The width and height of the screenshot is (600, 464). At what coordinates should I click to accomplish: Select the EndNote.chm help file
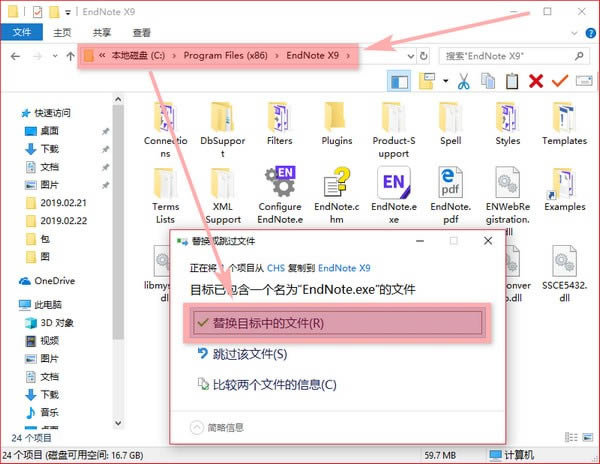[337, 196]
